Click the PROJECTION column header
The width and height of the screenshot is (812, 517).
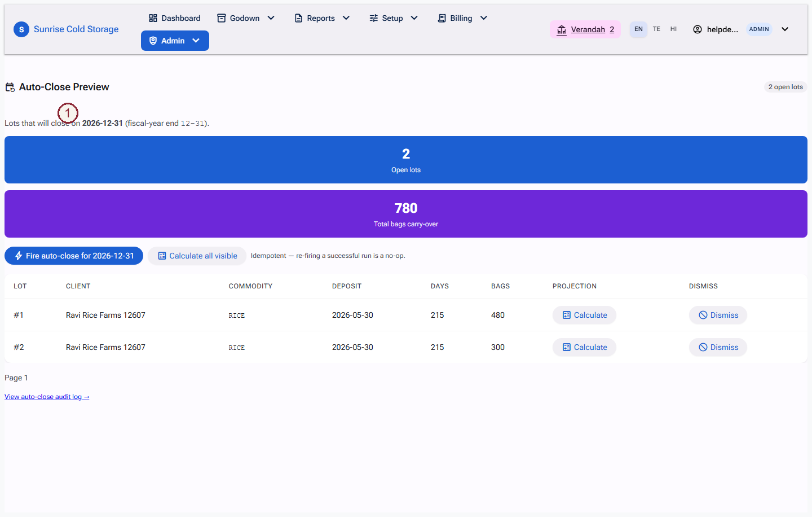(x=575, y=286)
